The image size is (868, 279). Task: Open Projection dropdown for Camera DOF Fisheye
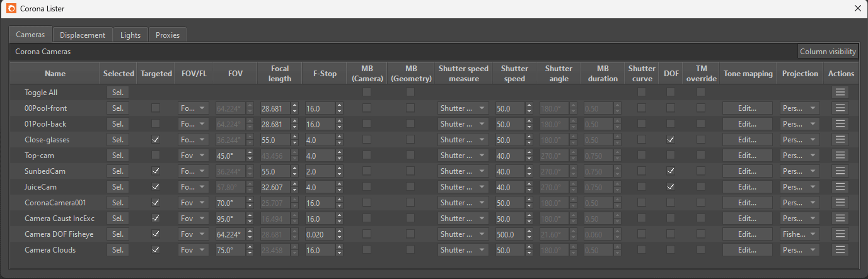click(x=800, y=234)
